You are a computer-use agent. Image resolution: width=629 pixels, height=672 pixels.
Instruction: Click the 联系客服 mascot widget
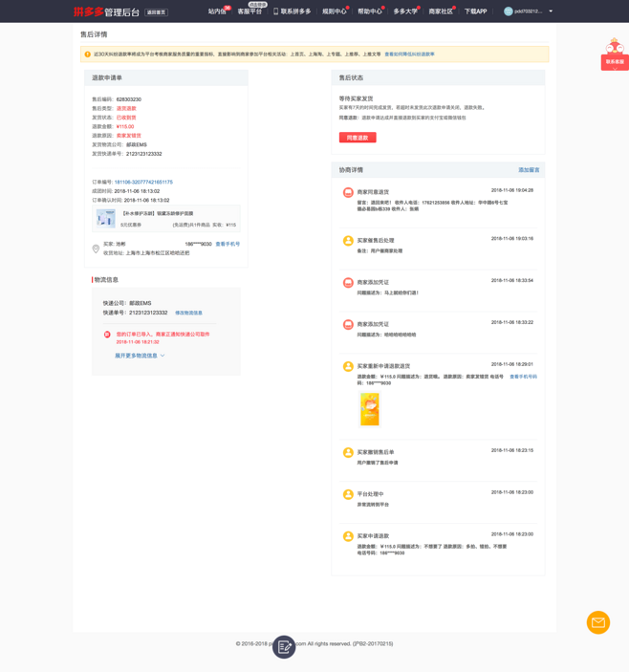[x=615, y=54]
